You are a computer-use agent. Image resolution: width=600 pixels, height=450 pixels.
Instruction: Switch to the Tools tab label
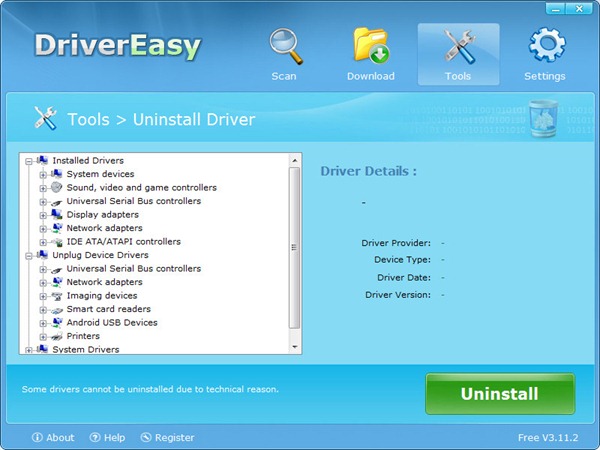pos(458,76)
